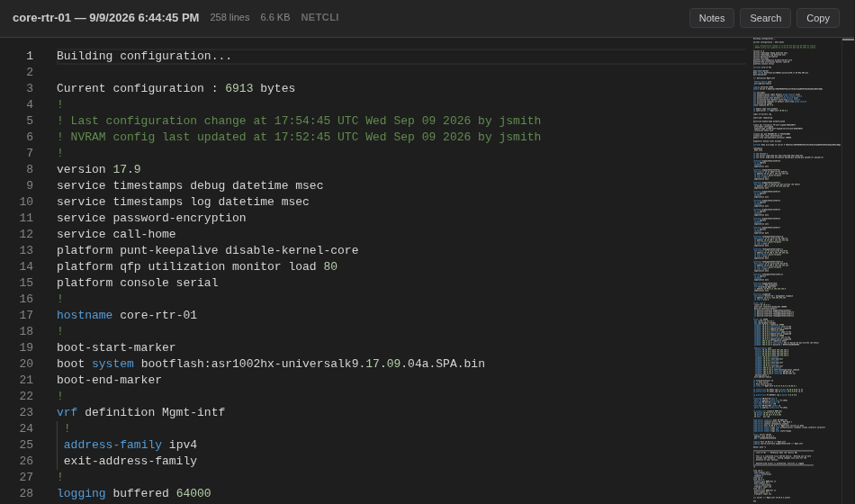The image size is (855, 504).
Task: Click 'platform punt-keepalive disable-kernel-core' line
Action: pyautogui.click(x=207, y=250)
